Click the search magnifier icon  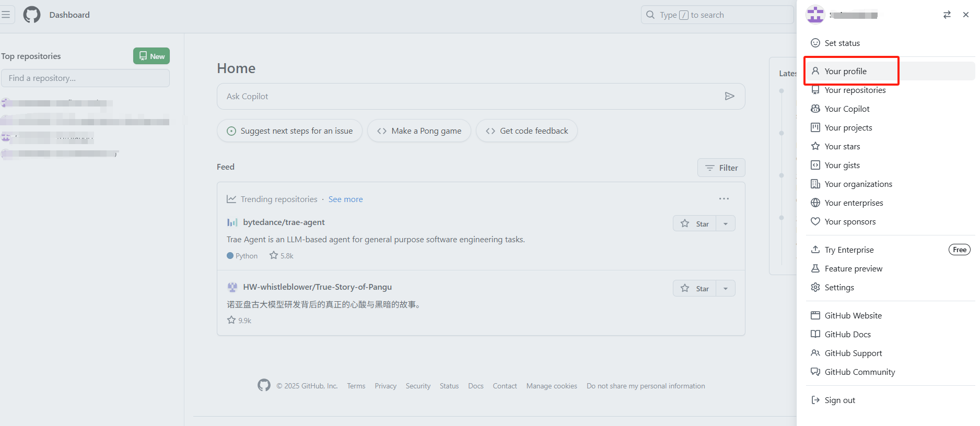click(650, 15)
